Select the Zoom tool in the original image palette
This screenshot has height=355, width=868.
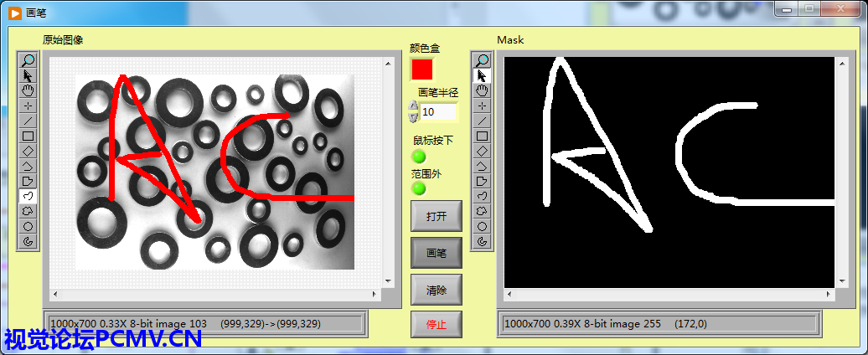pos(28,60)
